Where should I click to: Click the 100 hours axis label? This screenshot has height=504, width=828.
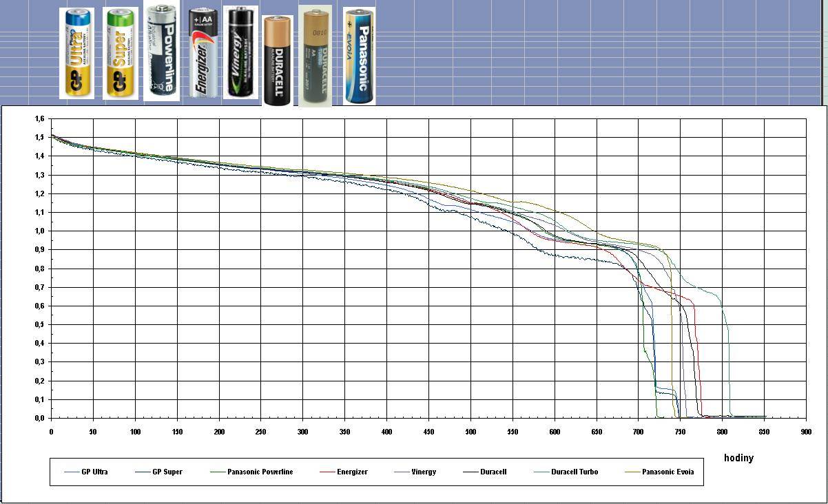[x=135, y=432]
